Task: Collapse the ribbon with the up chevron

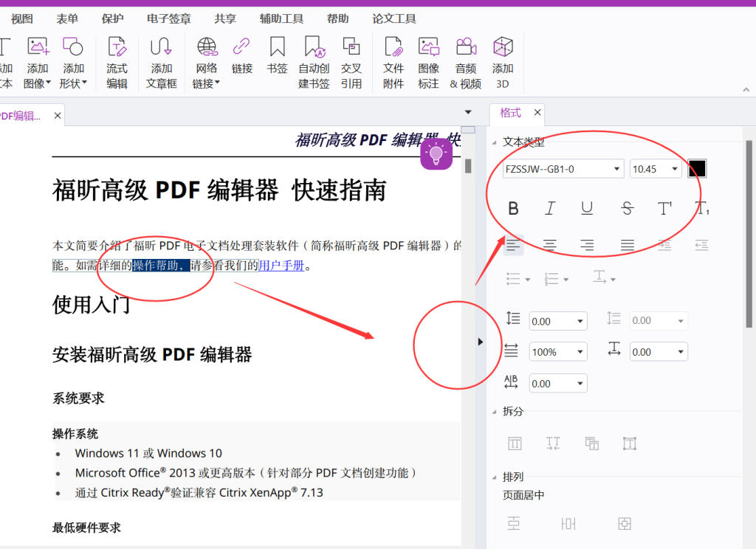Action: point(746,89)
